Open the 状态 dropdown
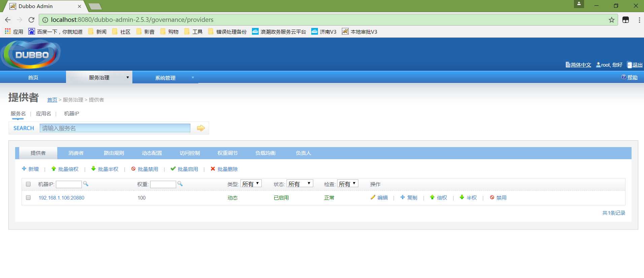 pos(300,184)
